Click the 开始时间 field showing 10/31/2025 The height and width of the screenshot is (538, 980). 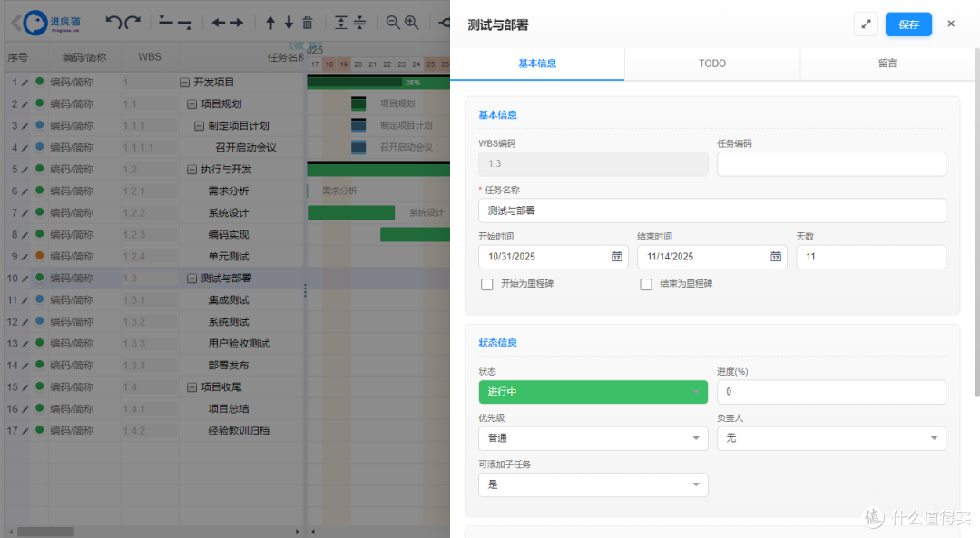[x=554, y=257]
